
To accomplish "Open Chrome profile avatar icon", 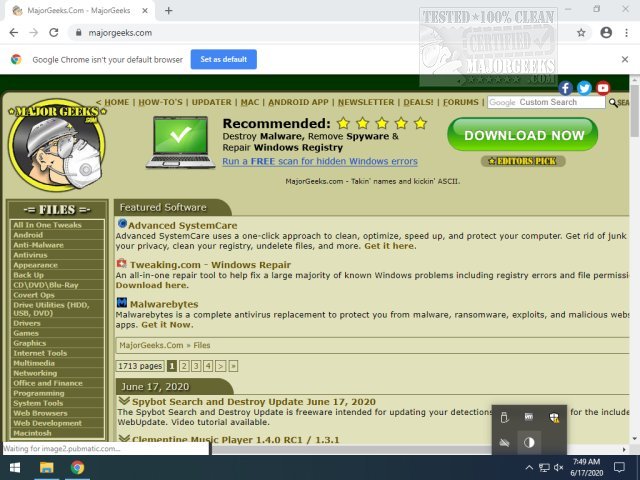I will [606, 33].
